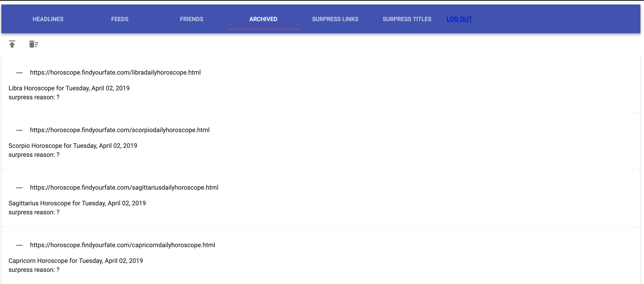Click the minus icon beside the Capricorn horoscope link
The width and height of the screenshot is (644, 284).
tap(19, 245)
